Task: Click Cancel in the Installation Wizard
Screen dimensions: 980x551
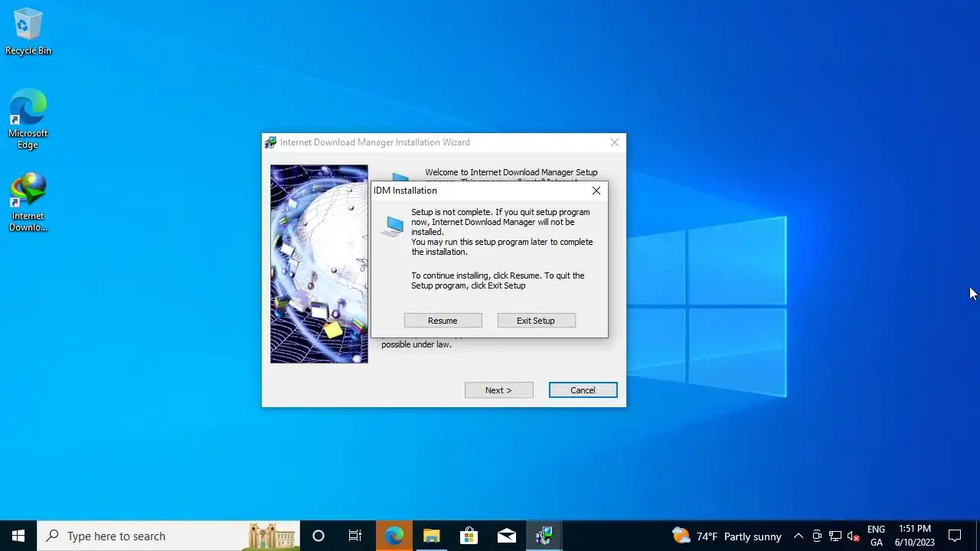Action: [x=583, y=390]
